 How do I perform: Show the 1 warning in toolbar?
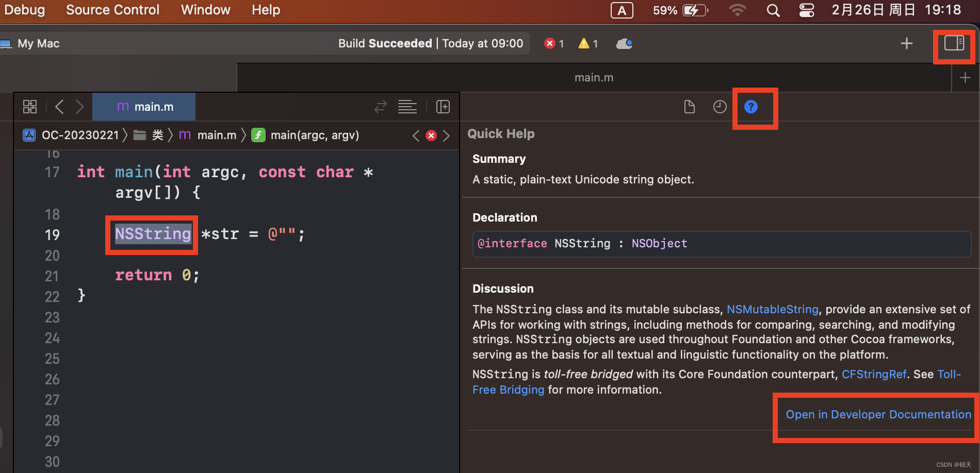588,43
